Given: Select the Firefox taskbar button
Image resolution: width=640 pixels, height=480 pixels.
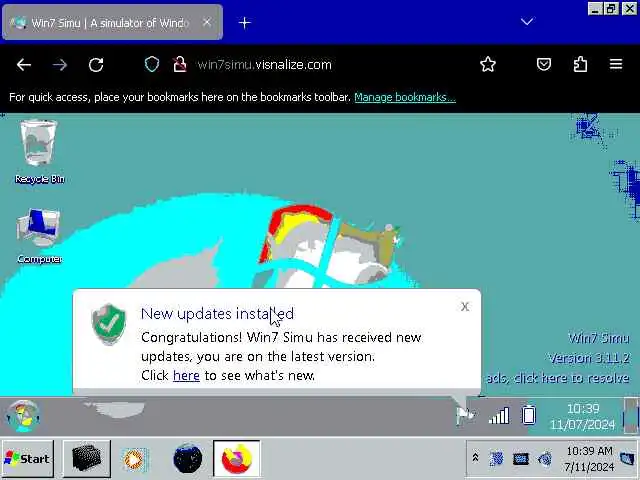Looking at the screenshot, I should pos(236,458).
